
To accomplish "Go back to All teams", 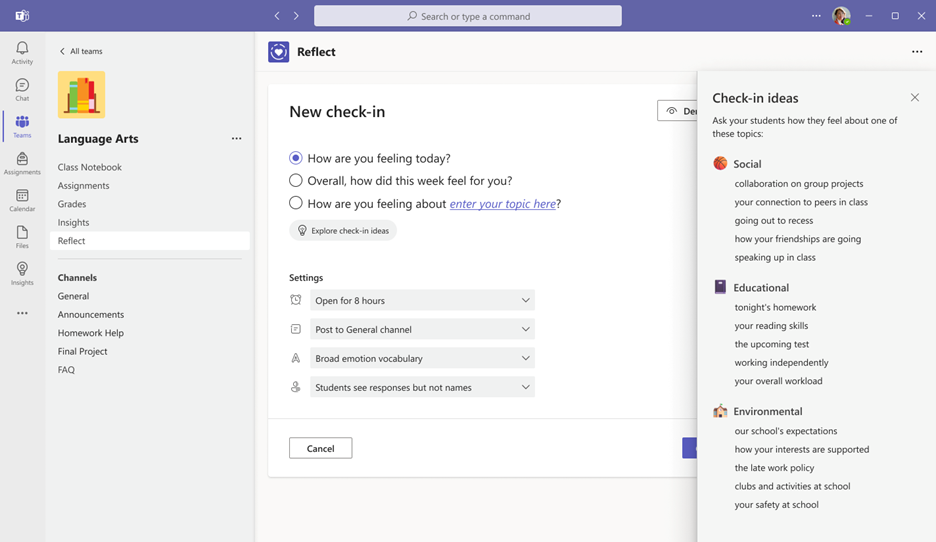I will coord(81,51).
